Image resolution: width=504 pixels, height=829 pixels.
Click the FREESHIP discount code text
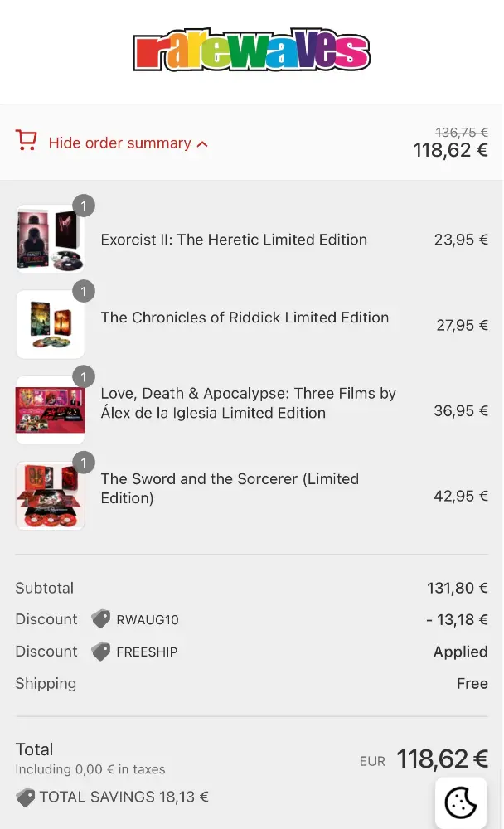pos(147,652)
